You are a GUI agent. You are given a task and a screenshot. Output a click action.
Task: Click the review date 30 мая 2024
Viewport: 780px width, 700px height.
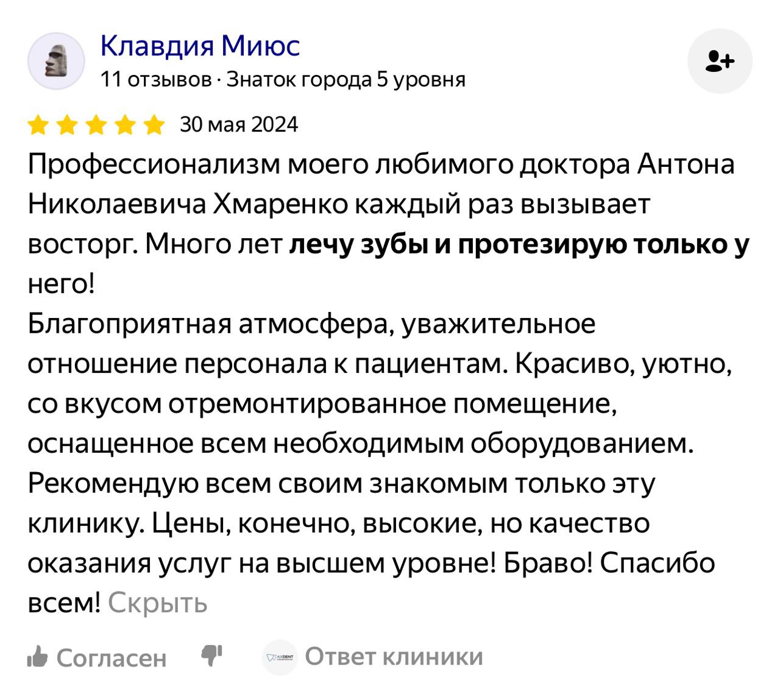[239, 125]
